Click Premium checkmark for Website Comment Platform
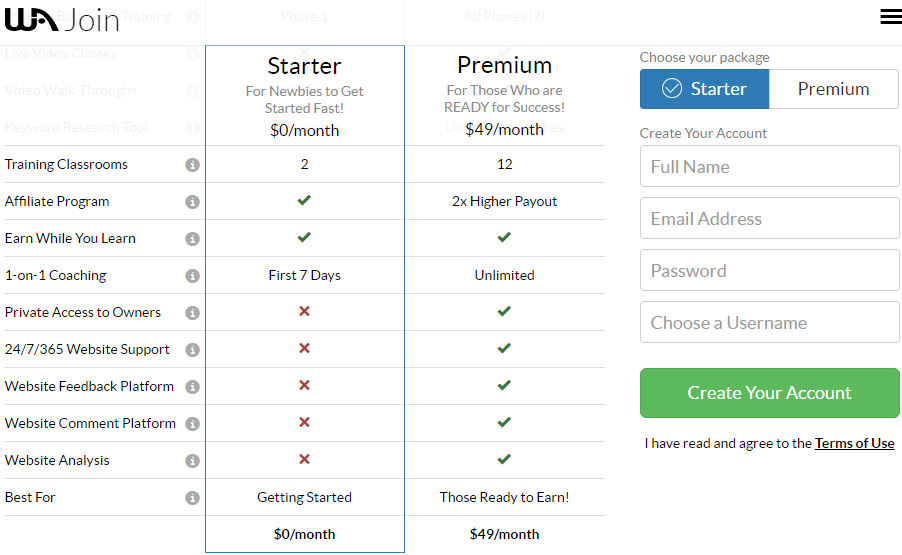Screen dimensions: 902x555 pos(504,422)
